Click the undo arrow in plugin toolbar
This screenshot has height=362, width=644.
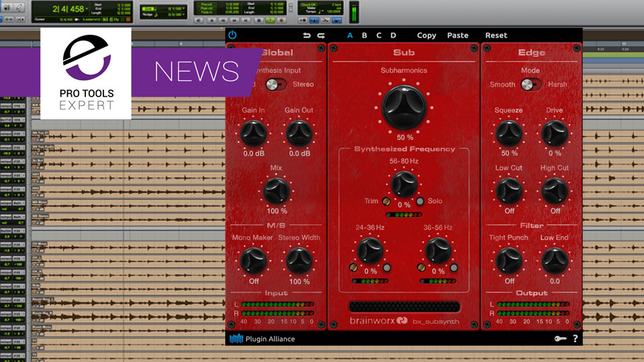[x=307, y=36]
